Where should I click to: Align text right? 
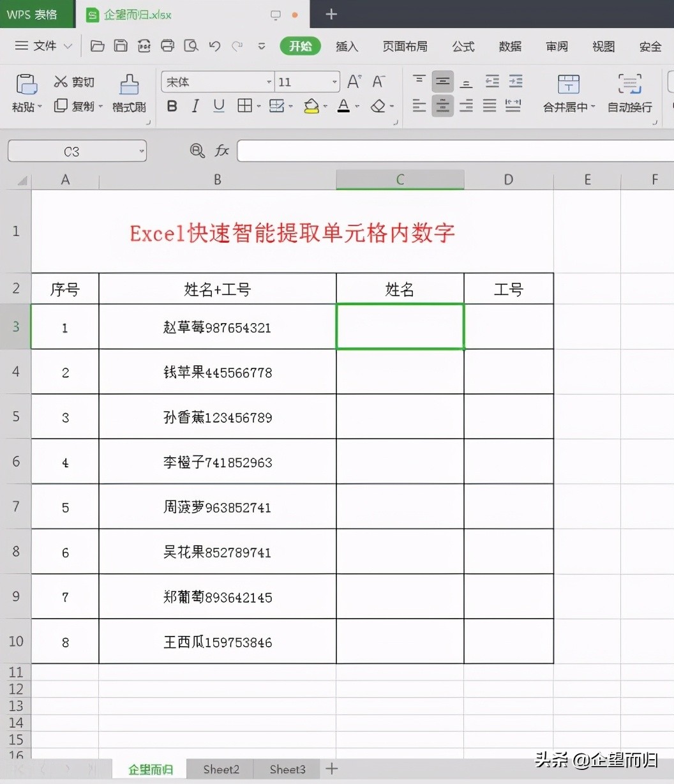coord(467,106)
